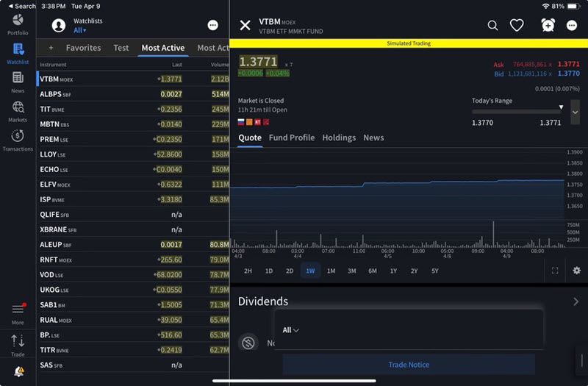The width and height of the screenshot is (588, 386).
Task: Open the Trade arrows icon
Action: pos(18,345)
